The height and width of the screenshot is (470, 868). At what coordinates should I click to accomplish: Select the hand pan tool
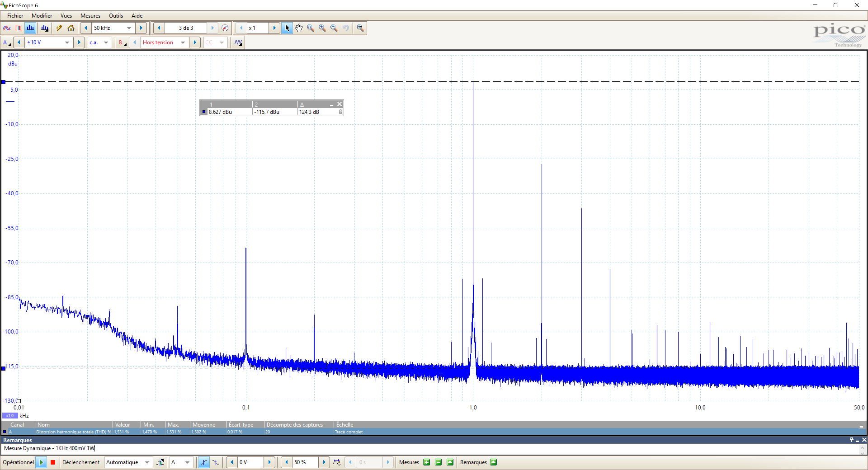click(x=299, y=28)
